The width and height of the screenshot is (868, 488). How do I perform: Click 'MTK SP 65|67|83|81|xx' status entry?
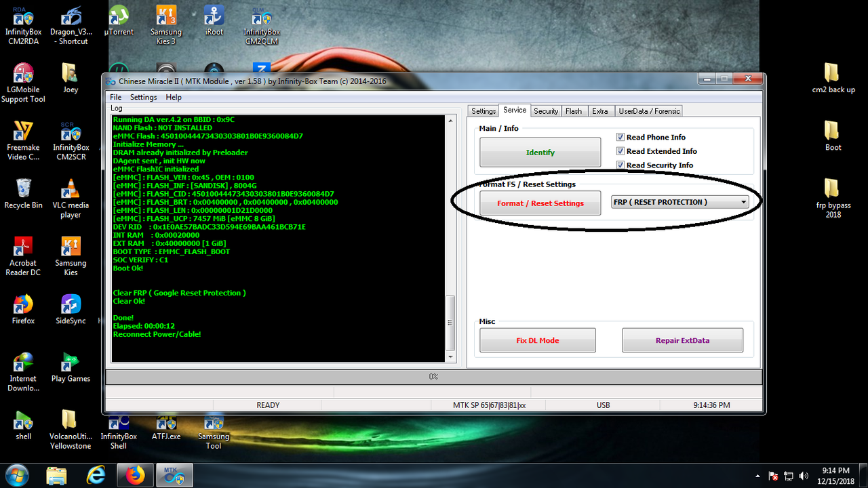[489, 405]
